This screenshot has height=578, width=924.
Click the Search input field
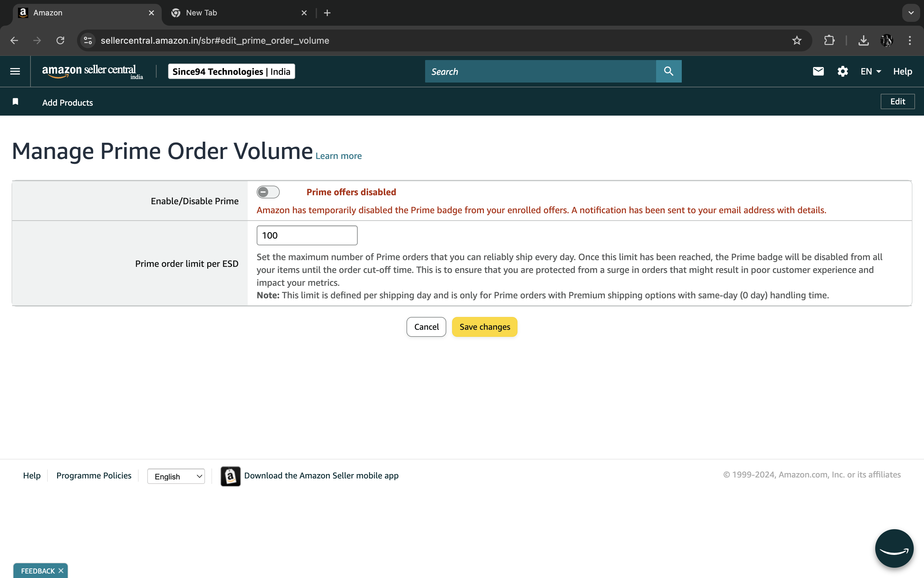[x=540, y=71]
